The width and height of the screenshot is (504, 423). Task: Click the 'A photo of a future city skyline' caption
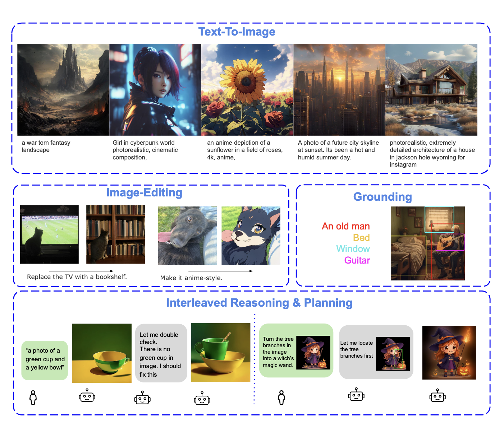(x=338, y=150)
